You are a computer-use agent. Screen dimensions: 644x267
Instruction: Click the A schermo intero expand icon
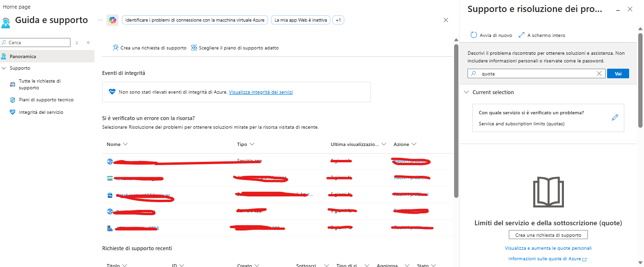[522, 35]
